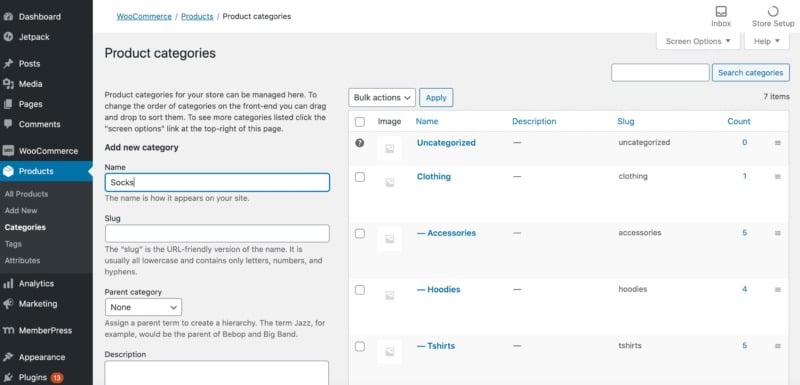Click the Marketing megaphone icon
The height and width of the screenshot is (385, 800).
click(8, 303)
